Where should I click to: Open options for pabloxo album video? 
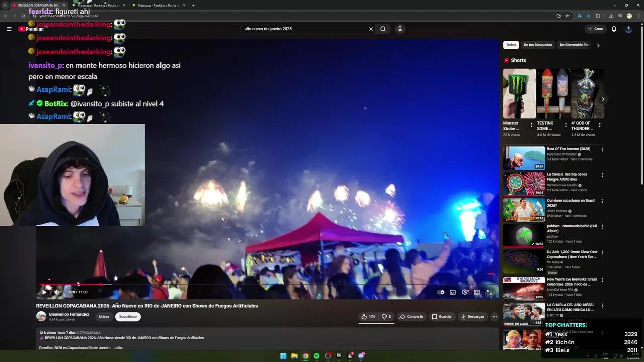click(602, 227)
